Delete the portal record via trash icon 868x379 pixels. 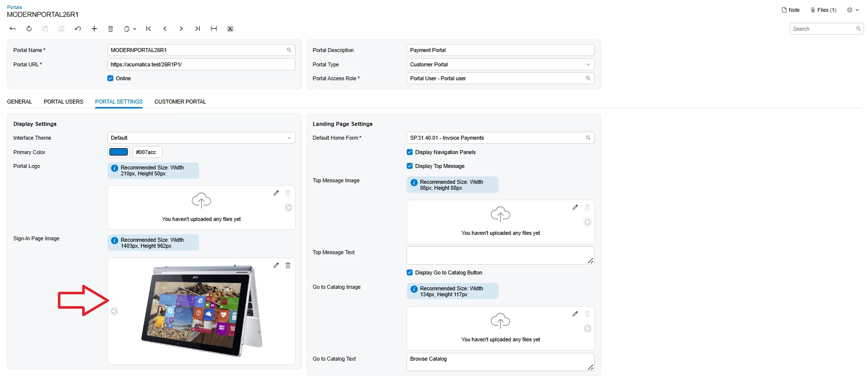(x=110, y=29)
